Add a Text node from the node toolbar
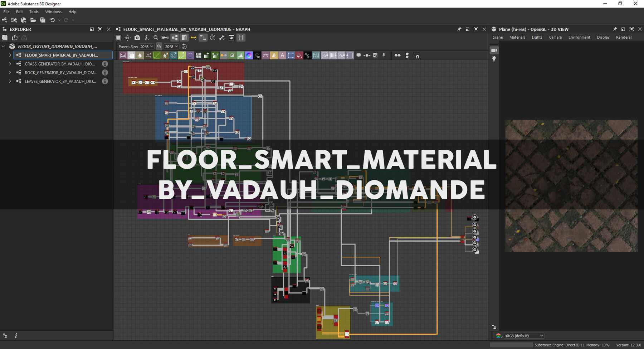This screenshot has height=349, width=644. (x=282, y=55)
